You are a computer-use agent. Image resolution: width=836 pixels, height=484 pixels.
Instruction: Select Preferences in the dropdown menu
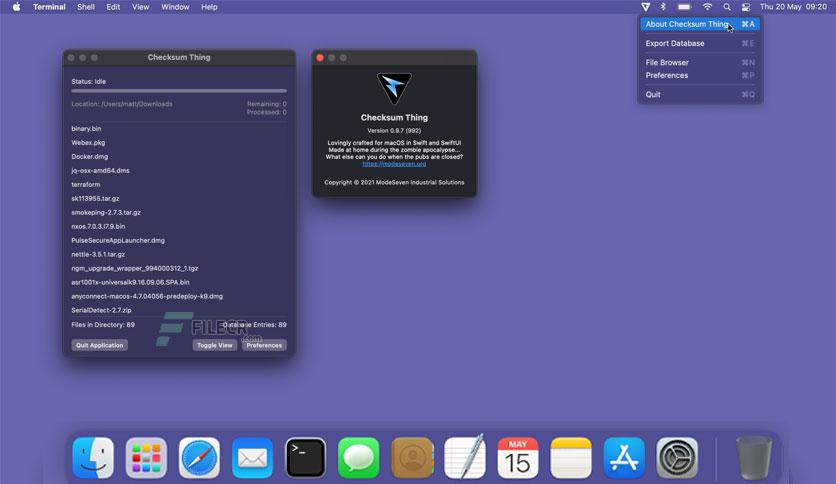point(700,75)
